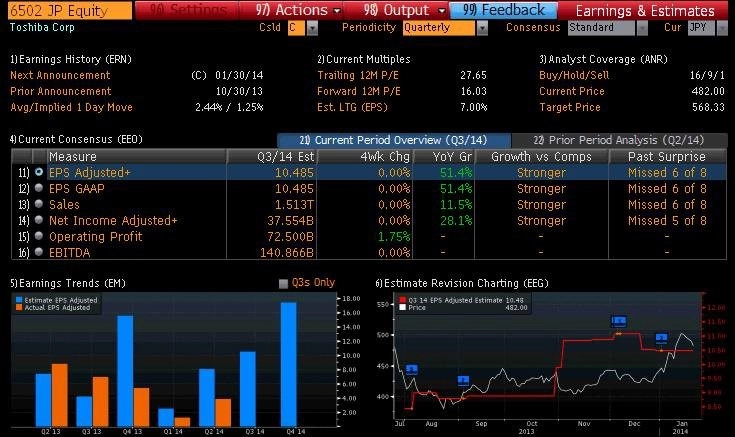This screenshot has width=735, height=437.
Task: Open the Consensus Standard dropdown arrow
Action: coord(642,28)
